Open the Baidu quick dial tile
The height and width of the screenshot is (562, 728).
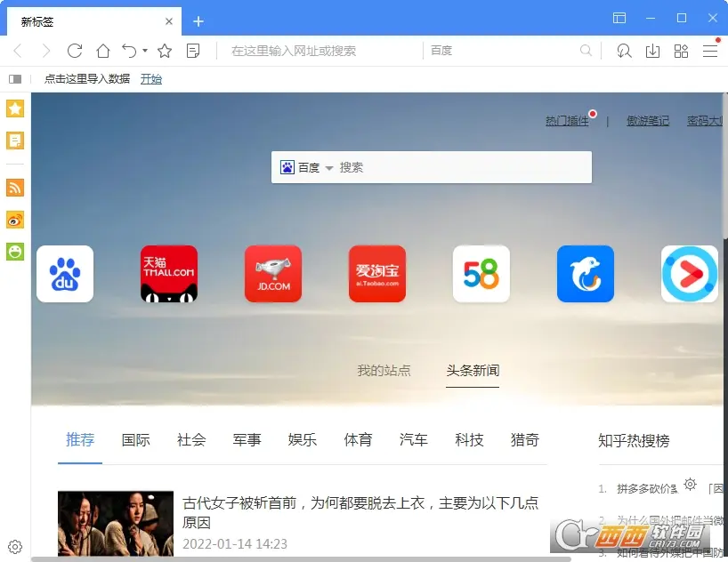pyautogui.click(x=65, y=274)
